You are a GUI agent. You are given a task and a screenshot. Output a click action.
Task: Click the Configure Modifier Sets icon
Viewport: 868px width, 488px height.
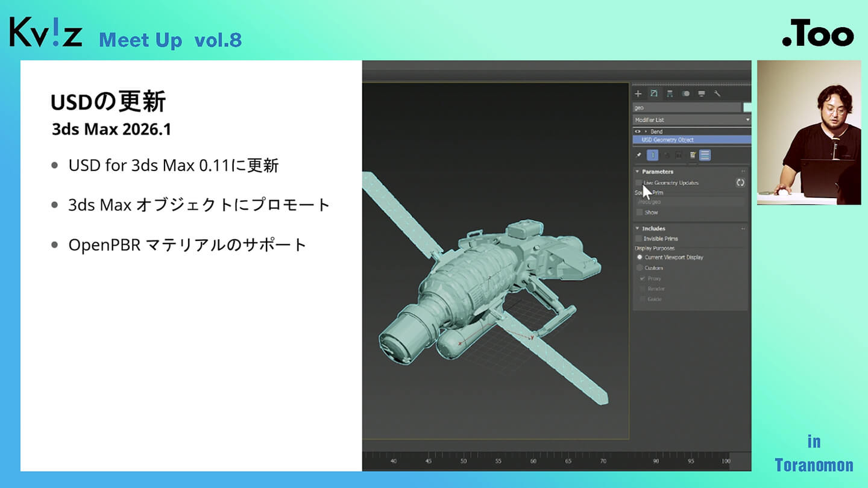point(705,155)
